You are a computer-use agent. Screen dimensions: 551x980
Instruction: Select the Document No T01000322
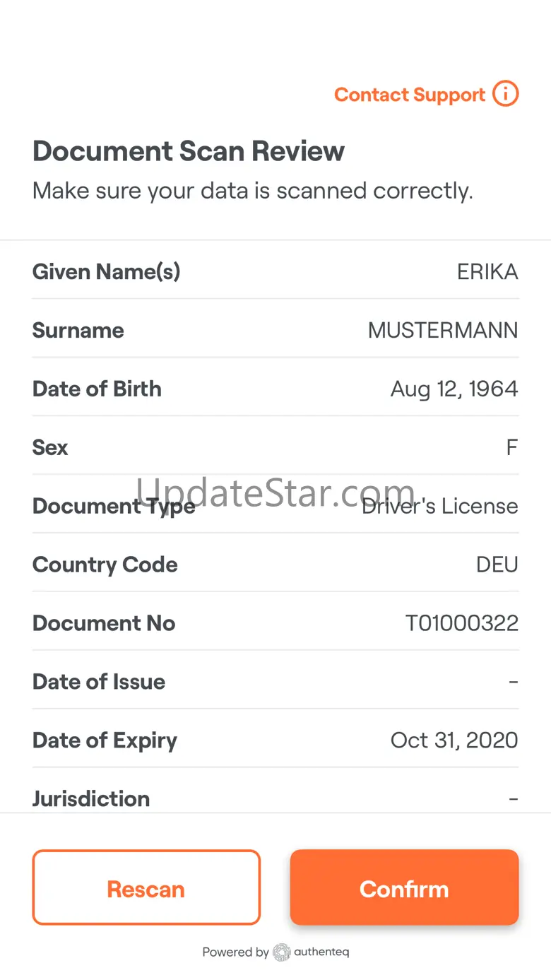point(462,623)
